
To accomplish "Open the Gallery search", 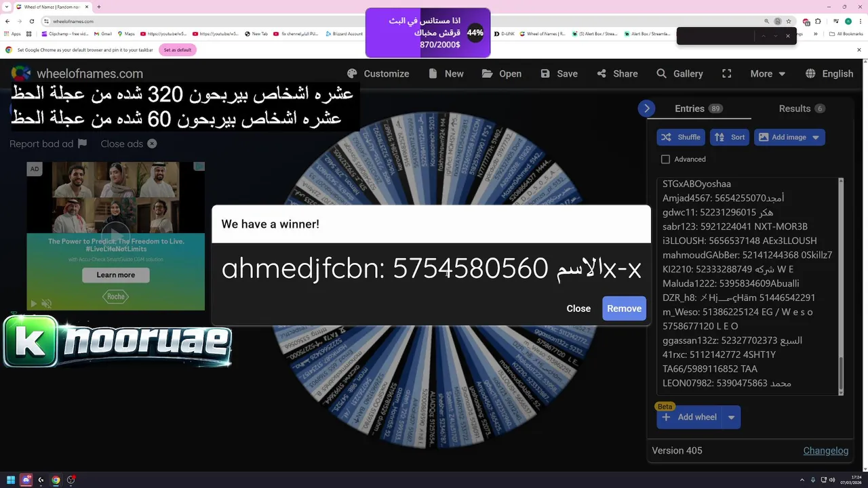I will click(679, 74).
